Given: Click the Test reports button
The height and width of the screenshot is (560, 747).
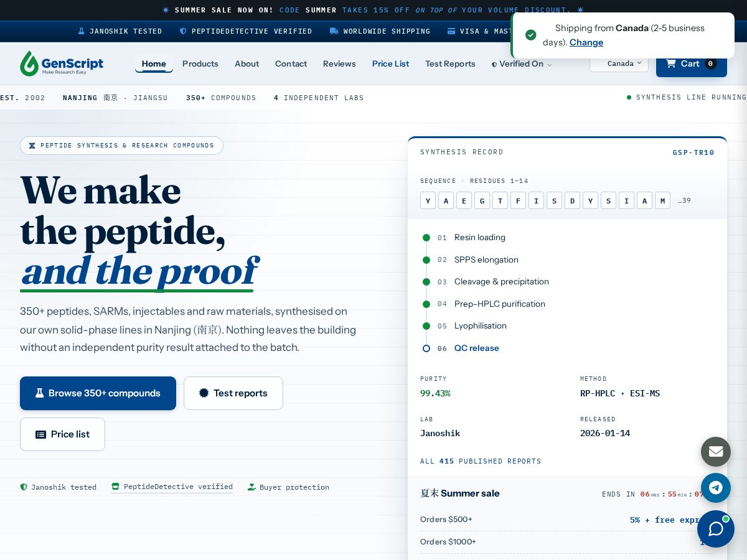Looking at the screenshot, I should click(233, 393).
